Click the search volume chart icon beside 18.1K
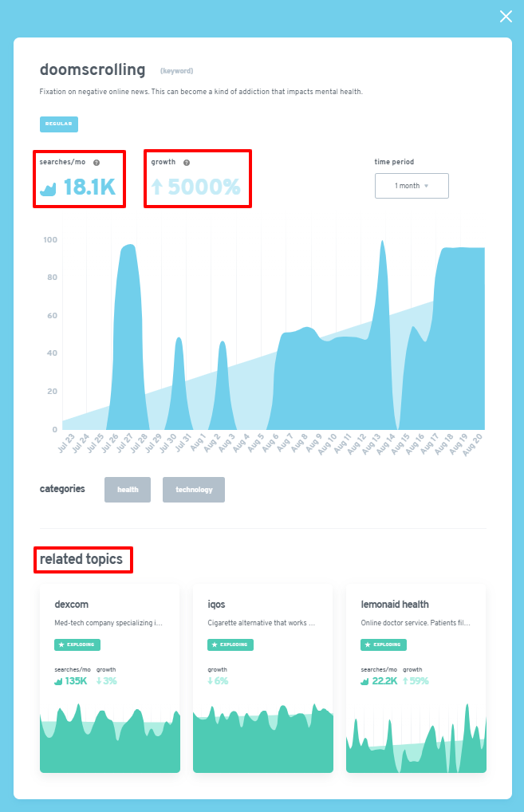The width and height of the screenshot is (524, 812). 48,189
